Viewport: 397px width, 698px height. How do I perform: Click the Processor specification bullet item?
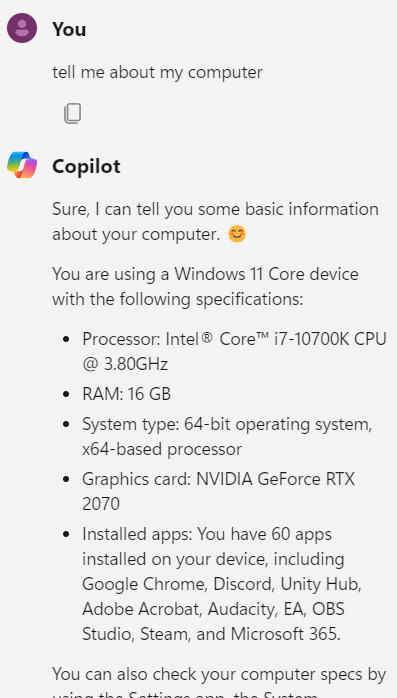[234, 352]
